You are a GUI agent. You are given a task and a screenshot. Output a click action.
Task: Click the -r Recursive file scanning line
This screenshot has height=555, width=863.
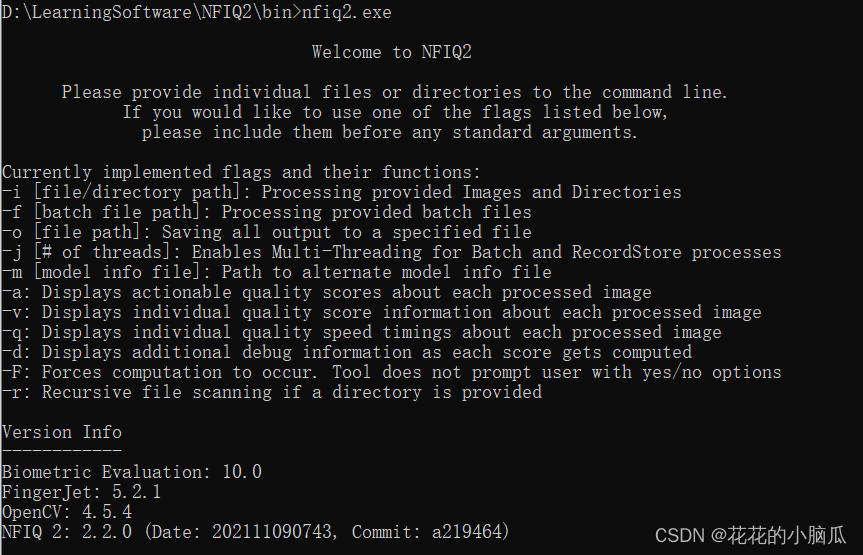[272, 392]
